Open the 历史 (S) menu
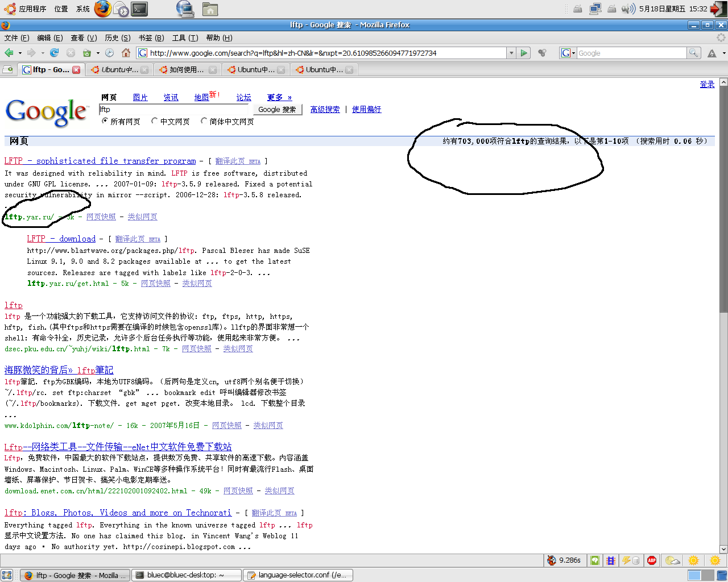Screen dimensions: 728x582 click(x=118, y=38)
